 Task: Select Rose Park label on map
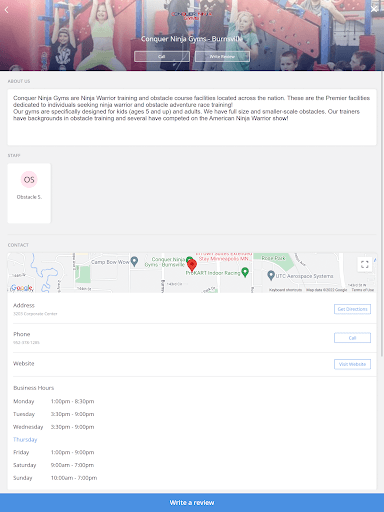(273, 258)
